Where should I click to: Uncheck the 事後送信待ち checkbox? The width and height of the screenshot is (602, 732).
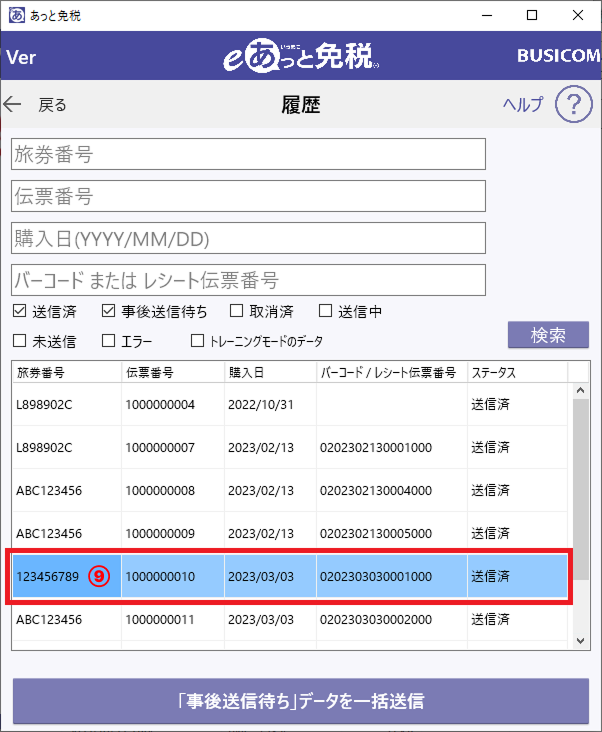pyautogui.click(x=109, y=311)
